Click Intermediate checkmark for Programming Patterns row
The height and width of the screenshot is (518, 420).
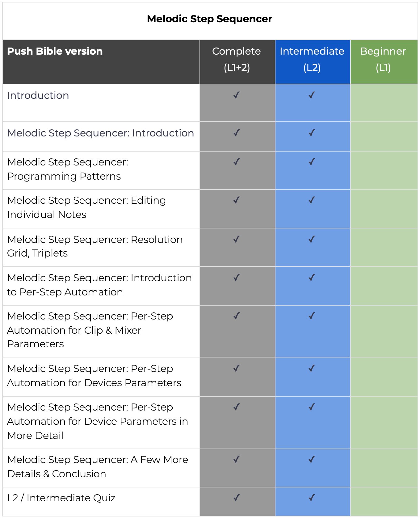[x=312, y=162]
